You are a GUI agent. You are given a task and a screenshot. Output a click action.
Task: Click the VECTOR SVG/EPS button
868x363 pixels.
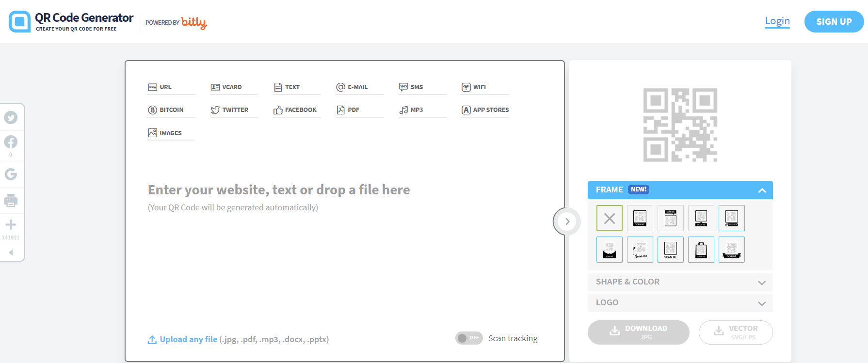point(736,332)
